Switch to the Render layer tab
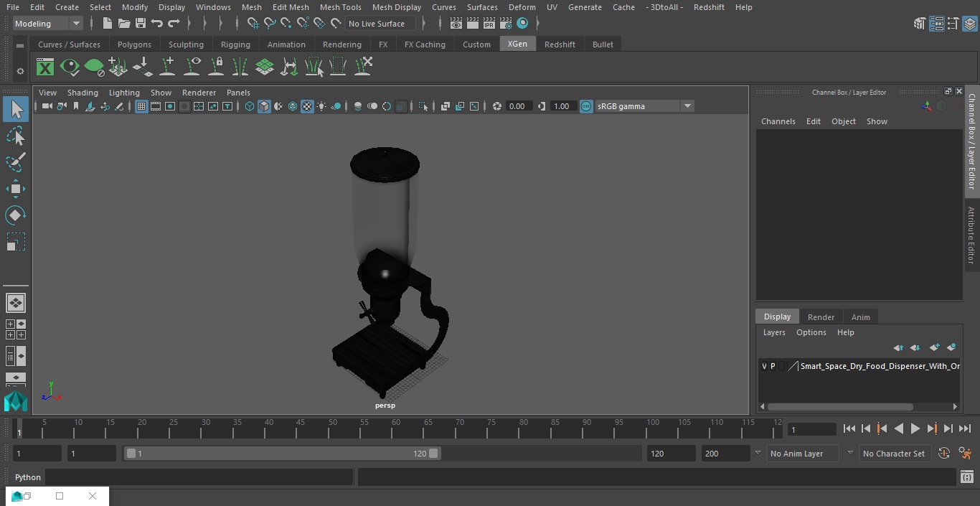The height and width of the screenshot is (506, 980). [821, 317]
